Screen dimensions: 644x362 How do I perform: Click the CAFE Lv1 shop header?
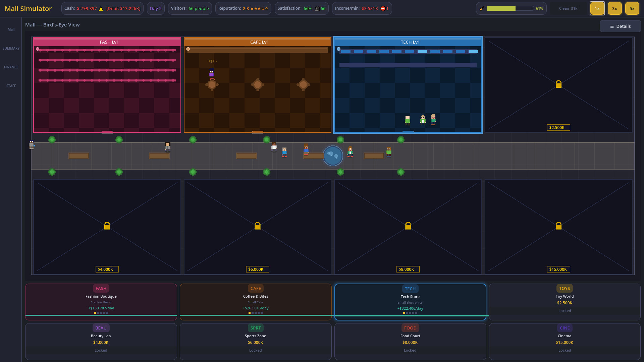pos(258,42)
